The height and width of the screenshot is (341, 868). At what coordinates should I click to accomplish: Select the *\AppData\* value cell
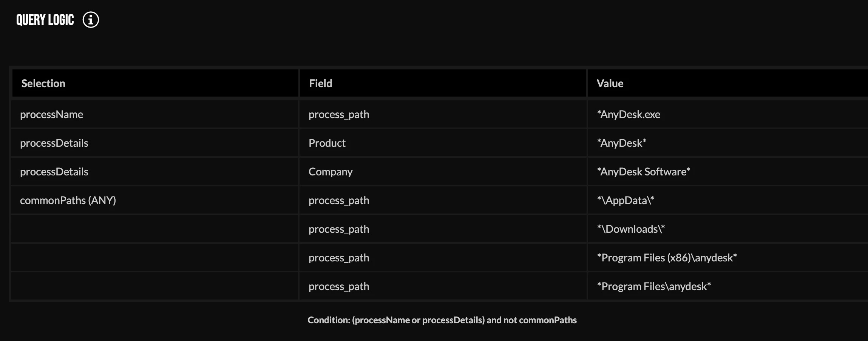[727, 200]
